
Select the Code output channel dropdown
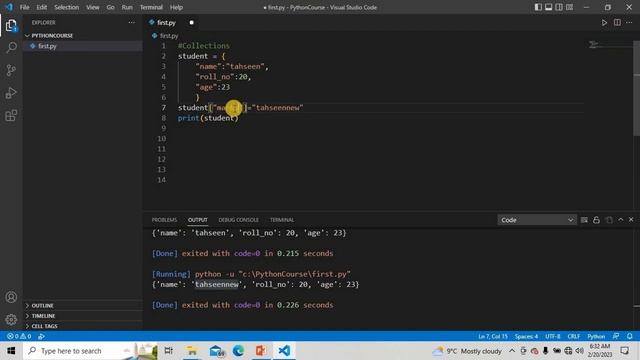pos(537,220)
